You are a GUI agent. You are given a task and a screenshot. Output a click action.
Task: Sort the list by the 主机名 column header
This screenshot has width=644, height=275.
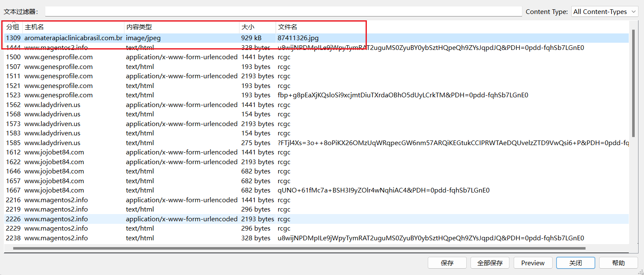[73, 27]
